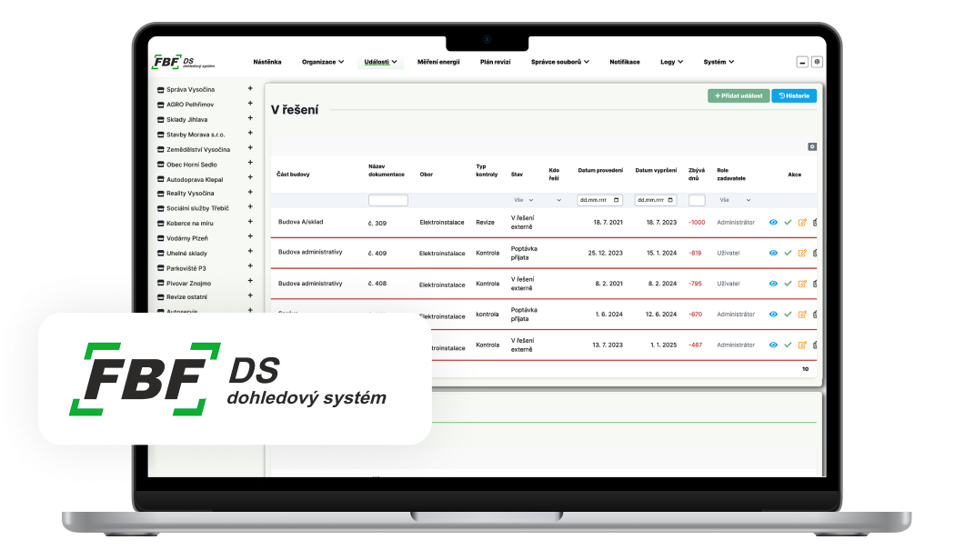Click the AGRO Pelhřimov organization icon
975x560 pixels.
[x=160, y=105]
